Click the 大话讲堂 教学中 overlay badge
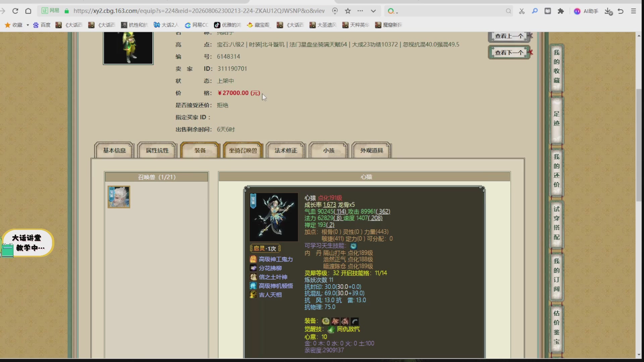Viewport: 644px width, 362px height. click(27, 243)
